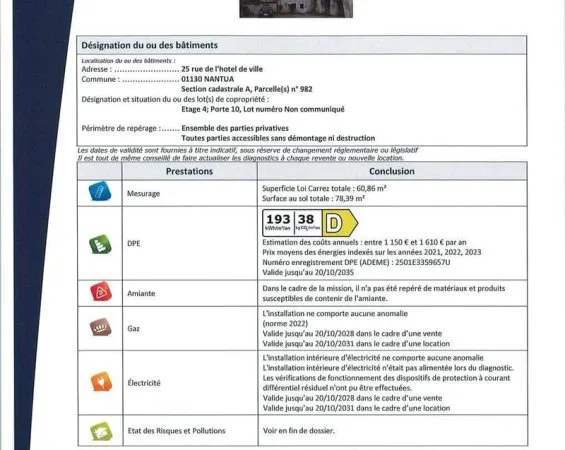Click the red Amiante warning icon
The image size is (565, 450).
[x=101, y=292]
